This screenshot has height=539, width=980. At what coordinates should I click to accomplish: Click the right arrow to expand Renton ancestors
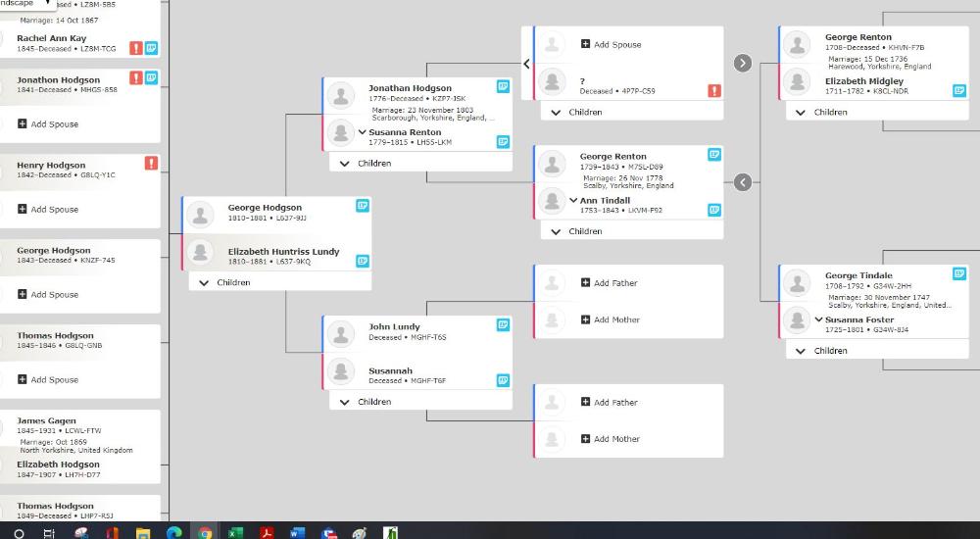click(x=743, y=63)
